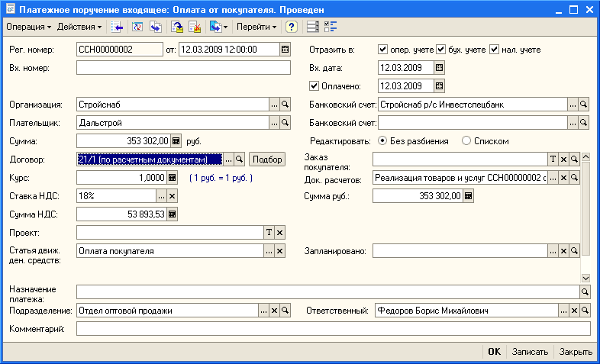
Task: Click the unpost document toolbar icon
Action: (195, 27)
